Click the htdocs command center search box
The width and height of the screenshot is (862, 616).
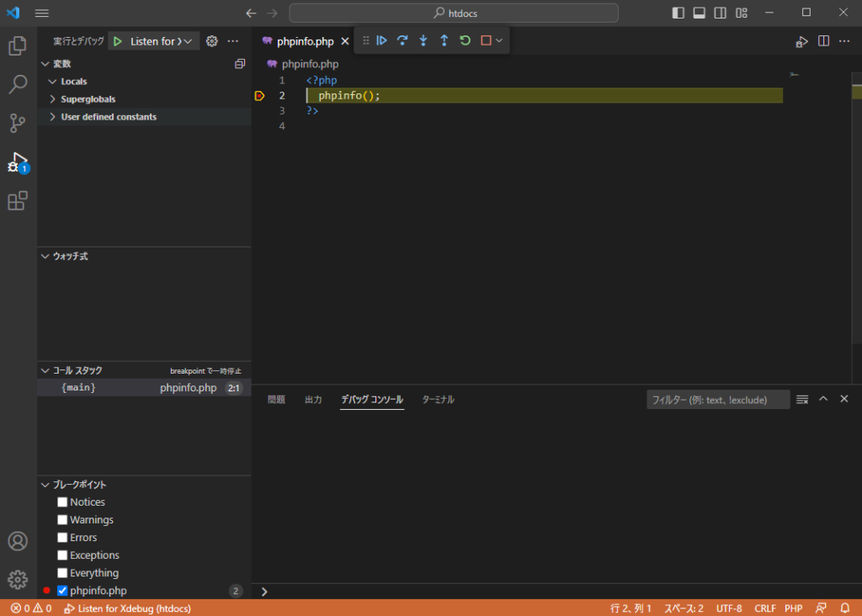click(x=454, y=13)
